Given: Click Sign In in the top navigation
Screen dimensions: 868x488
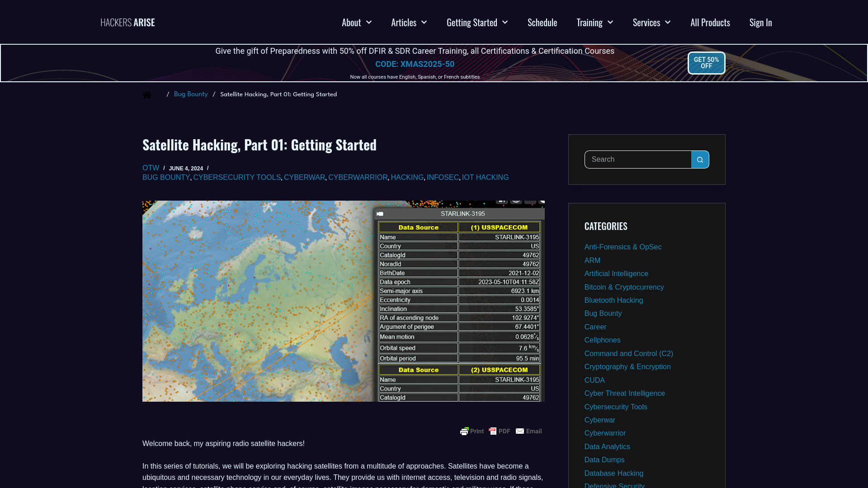Looking at the screenshot, I should (760, 22).
